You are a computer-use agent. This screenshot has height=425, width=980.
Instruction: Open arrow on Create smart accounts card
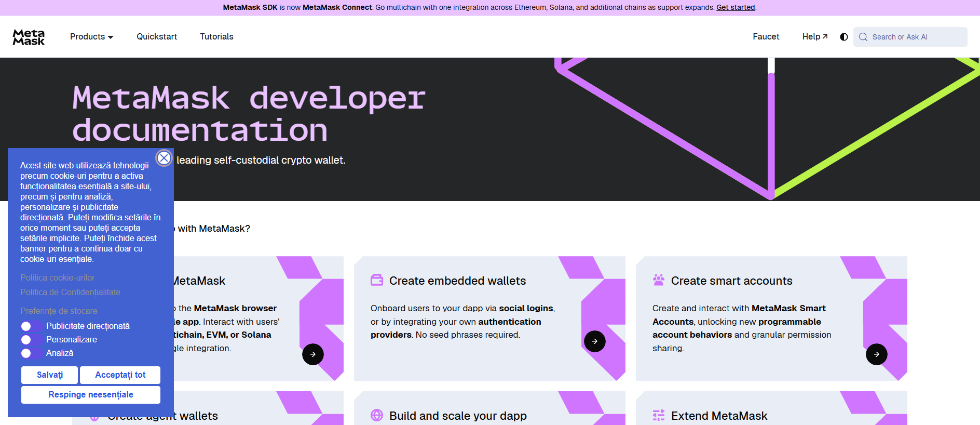tap(877, 354)
